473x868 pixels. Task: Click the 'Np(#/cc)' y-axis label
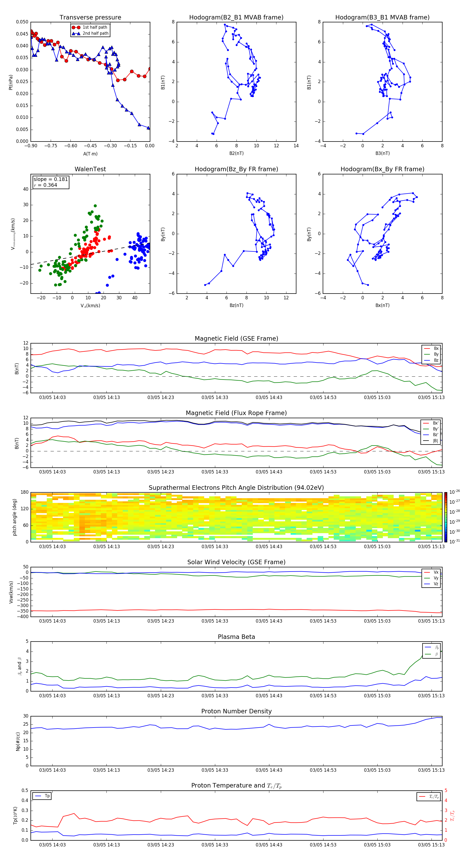[18, 741]
